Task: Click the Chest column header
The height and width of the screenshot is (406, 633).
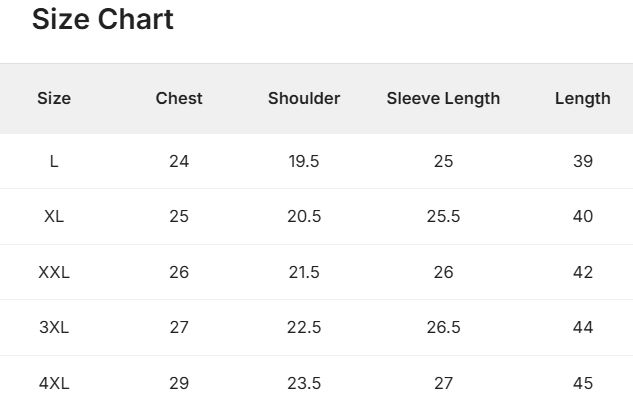Action: [x=179, y=98]
